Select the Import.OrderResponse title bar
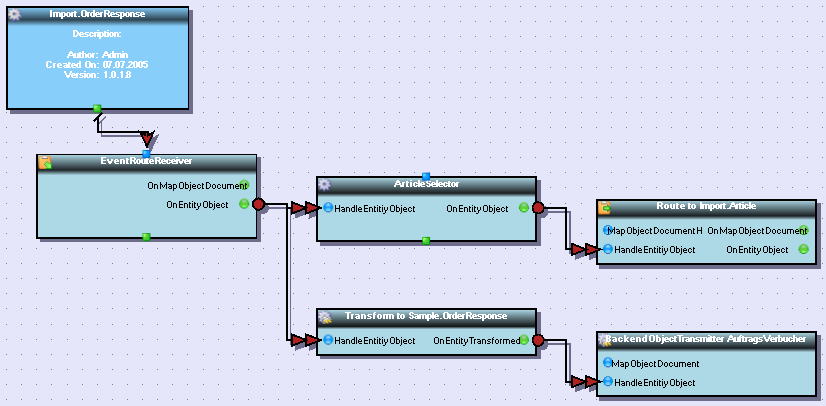Screen dimensions: 826x406 97,15
